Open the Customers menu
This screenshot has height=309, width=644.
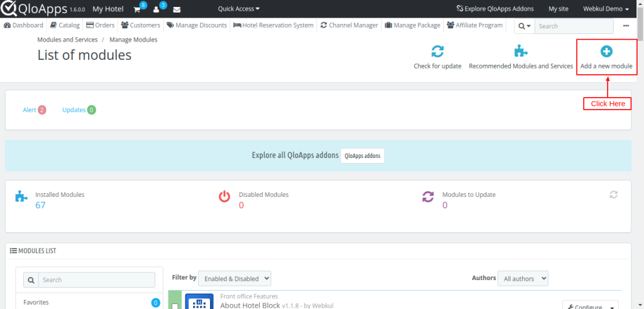coord(140,25)
